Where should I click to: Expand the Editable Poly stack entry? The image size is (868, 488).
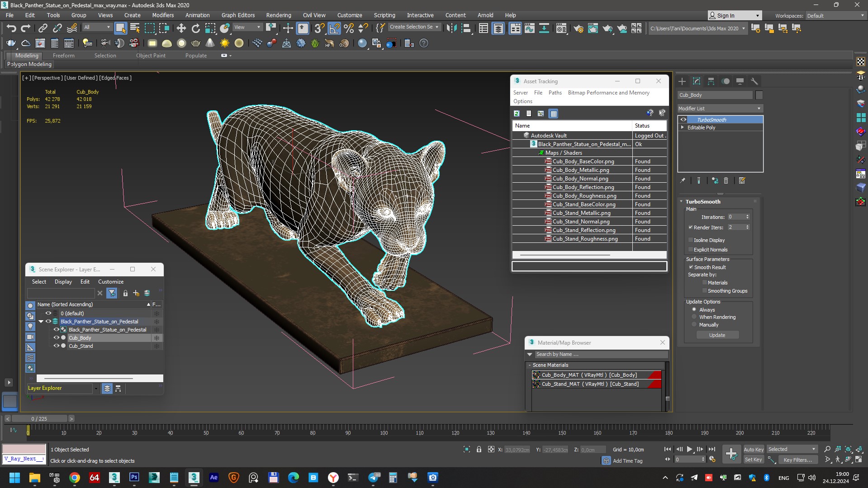pyautogui.click(x=683, y=128)
